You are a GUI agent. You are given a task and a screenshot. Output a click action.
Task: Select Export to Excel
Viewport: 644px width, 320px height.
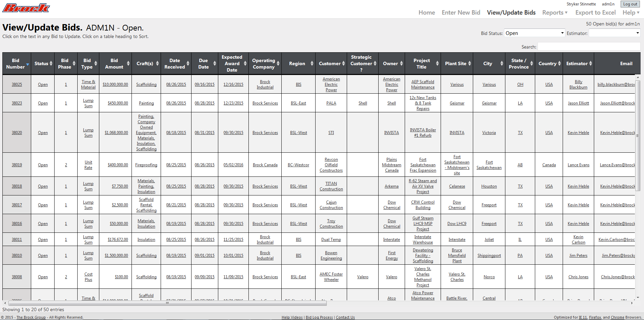[595, 12]
